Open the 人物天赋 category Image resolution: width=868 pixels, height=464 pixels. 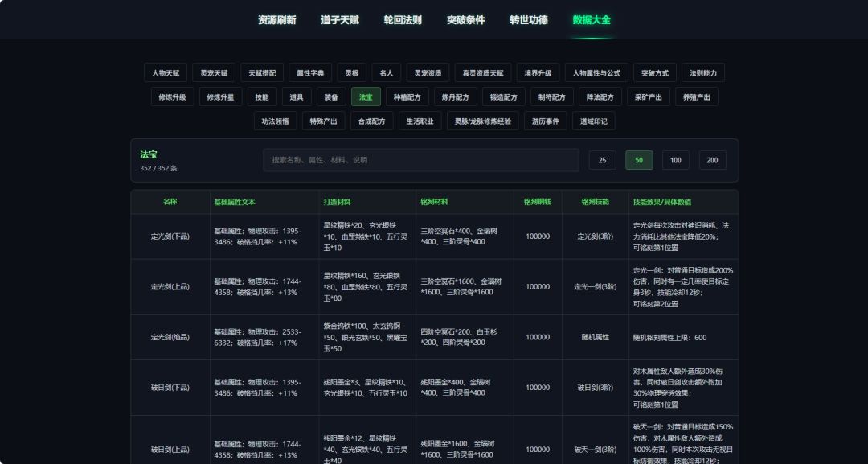pos(166,72)
